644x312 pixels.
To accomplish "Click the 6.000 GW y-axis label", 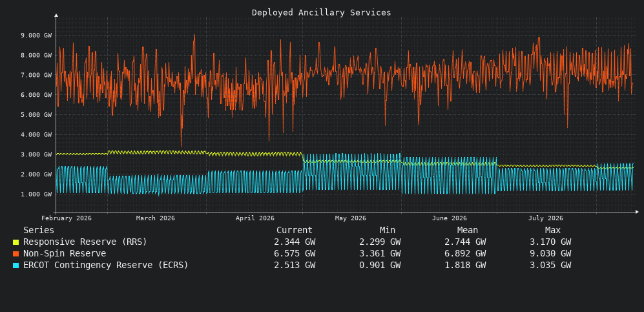I will tap(36, 95).
